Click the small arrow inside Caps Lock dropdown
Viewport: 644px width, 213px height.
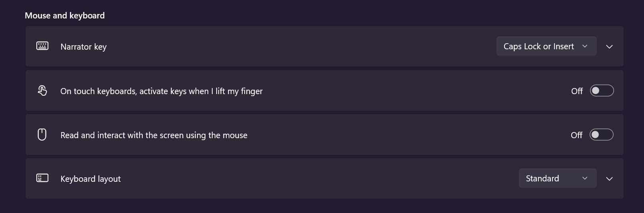[x=585, y=46]
